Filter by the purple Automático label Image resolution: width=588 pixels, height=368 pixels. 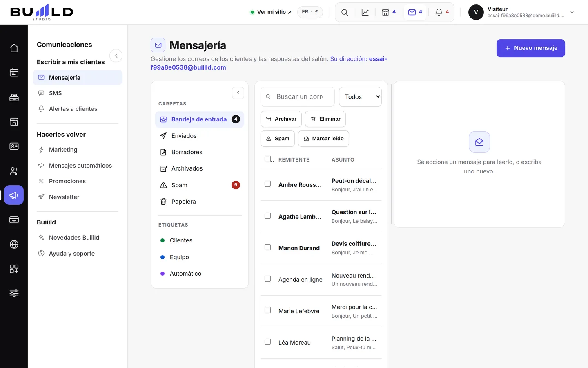click(x=200, y=274)
